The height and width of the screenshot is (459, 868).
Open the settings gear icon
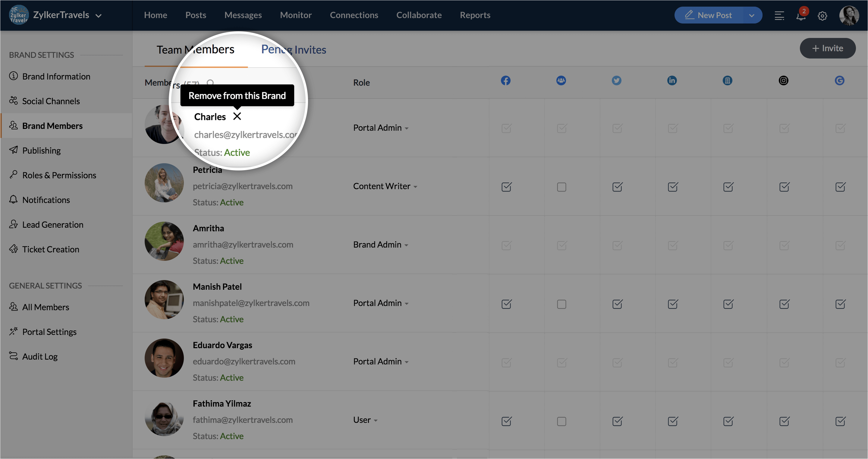click(822, 16)
